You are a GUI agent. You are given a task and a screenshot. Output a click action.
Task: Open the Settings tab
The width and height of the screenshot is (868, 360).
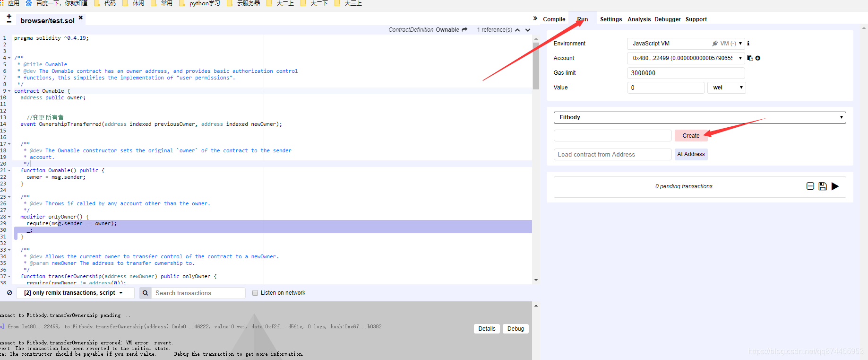click(x=611, y=19)
